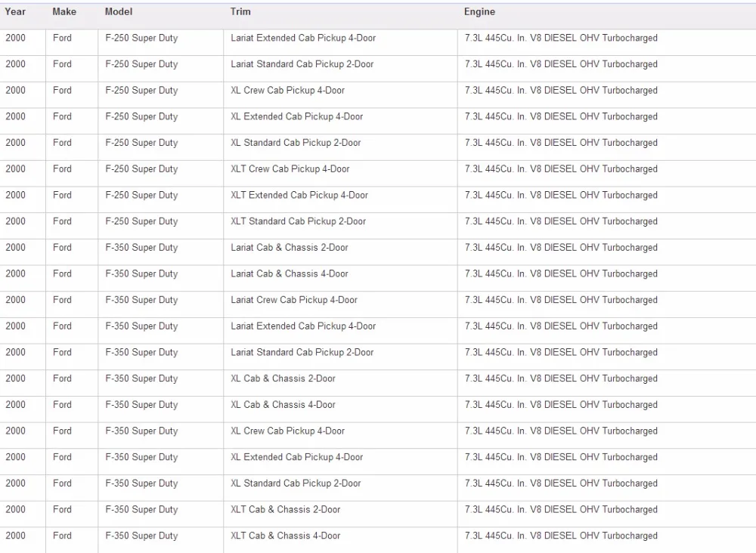Image resolution: width=756 pixels, height=553 pixels.
Task: Click the Trim column header
Action: pyautogui.click(x=240, y=11)
